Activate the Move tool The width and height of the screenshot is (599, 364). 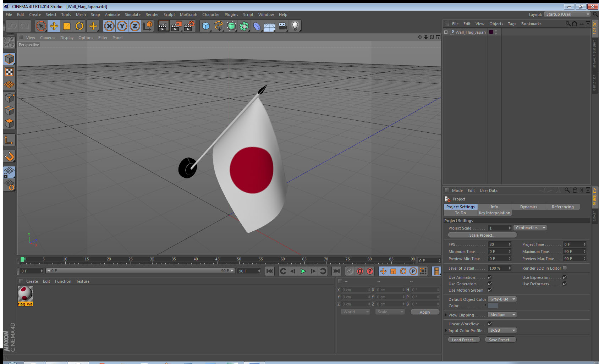[54, 26]
